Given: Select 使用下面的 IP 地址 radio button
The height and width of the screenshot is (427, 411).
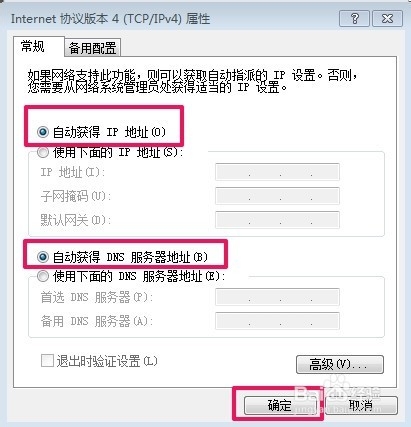Looking at the screenshot, I should pos(43,153).
